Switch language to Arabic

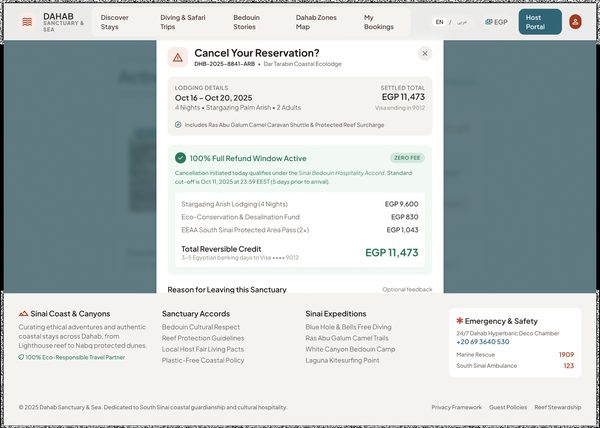pyautogui.click(x=462, y=22)
